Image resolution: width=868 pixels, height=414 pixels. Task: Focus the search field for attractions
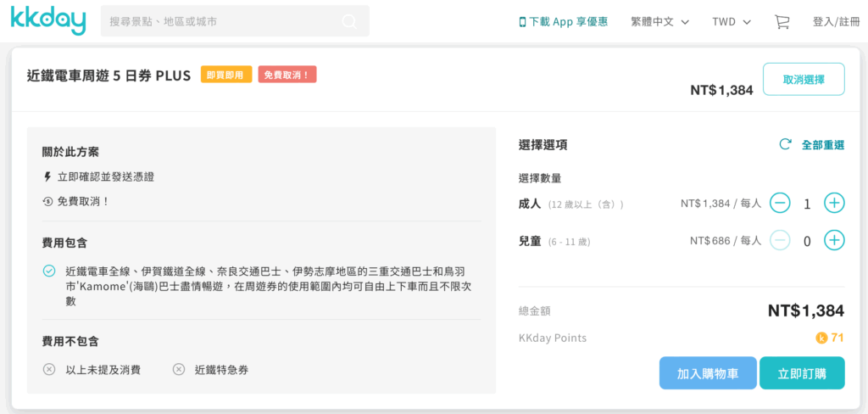[x=235, y=21]
